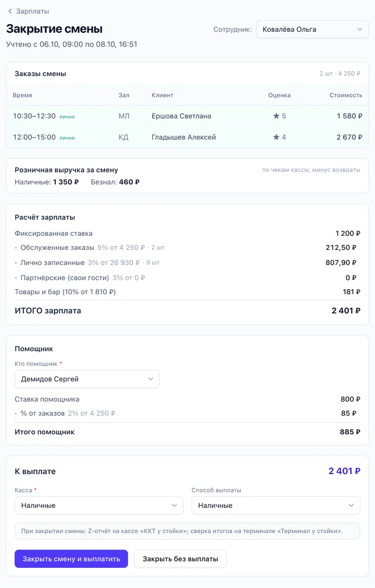
Task: Select order row 12:00–15:00
Action: point(187,137)
